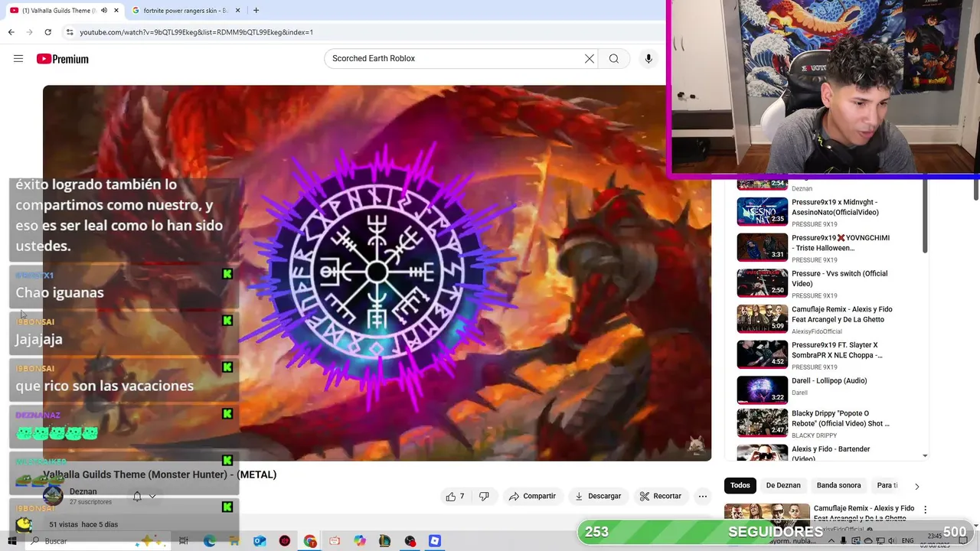Clear the Scorched Earth Roblox search text

pyautogui.click(x=590, y=59)
